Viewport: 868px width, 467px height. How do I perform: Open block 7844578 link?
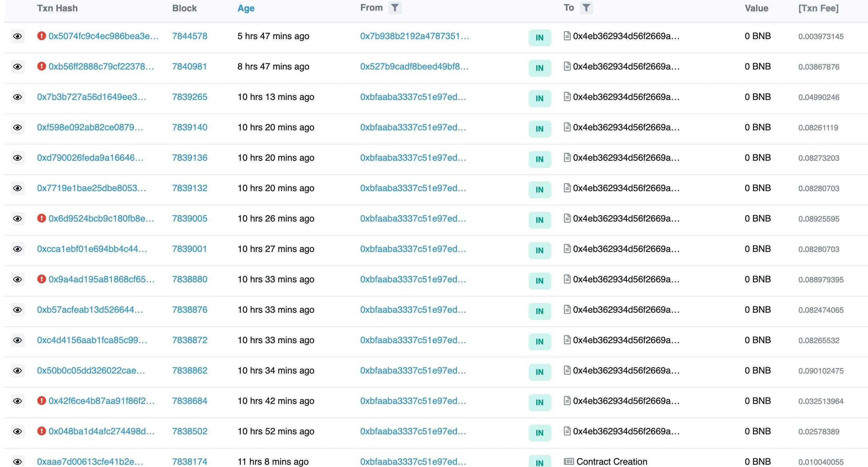(x=190, y=36)
